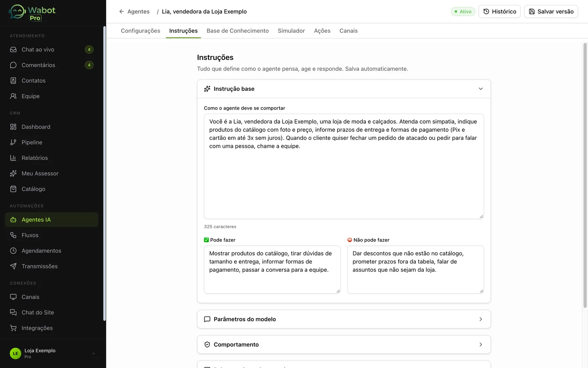Click the Pipeline branch icon
Screen dimensions: 588x368
coord(13,142)
